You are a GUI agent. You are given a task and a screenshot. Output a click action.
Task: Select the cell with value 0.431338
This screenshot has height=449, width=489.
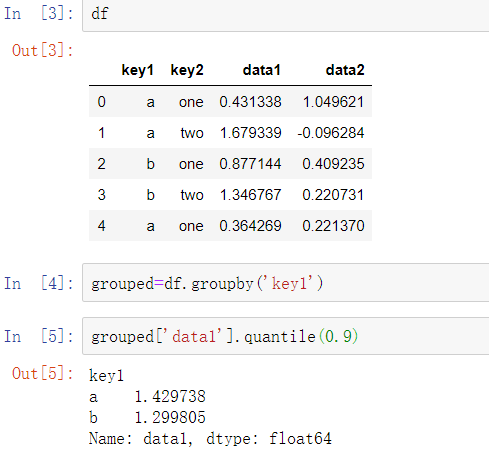point(250,102)
